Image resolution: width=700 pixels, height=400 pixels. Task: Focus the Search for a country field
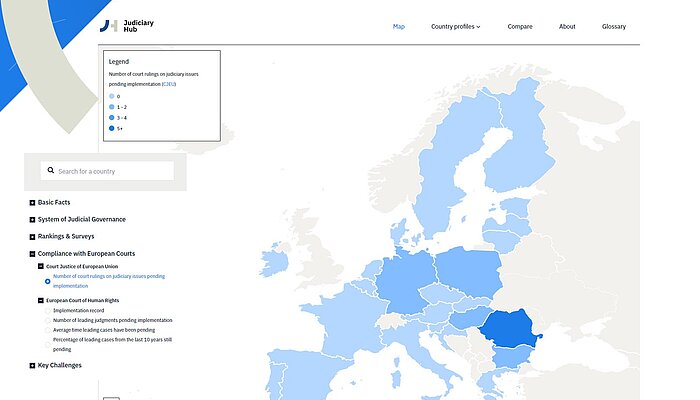click(107, 171)
